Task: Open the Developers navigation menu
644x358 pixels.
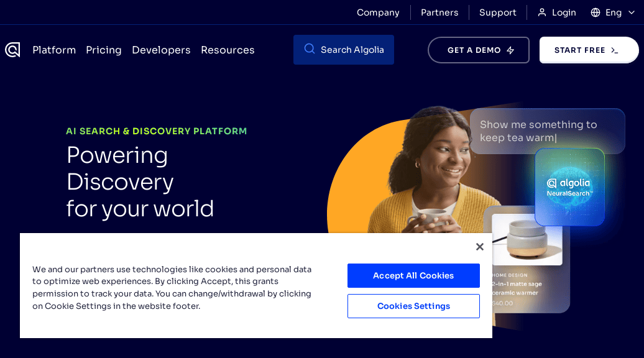Action: (161, 50)
